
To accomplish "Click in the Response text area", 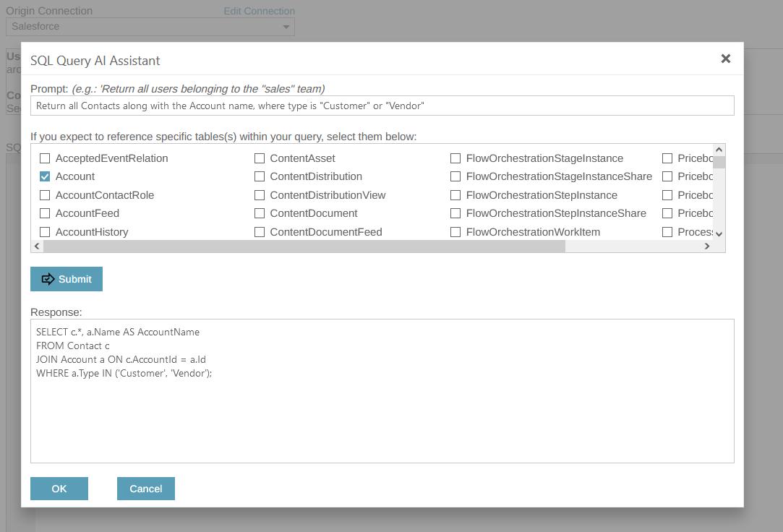I will [382, 390].
